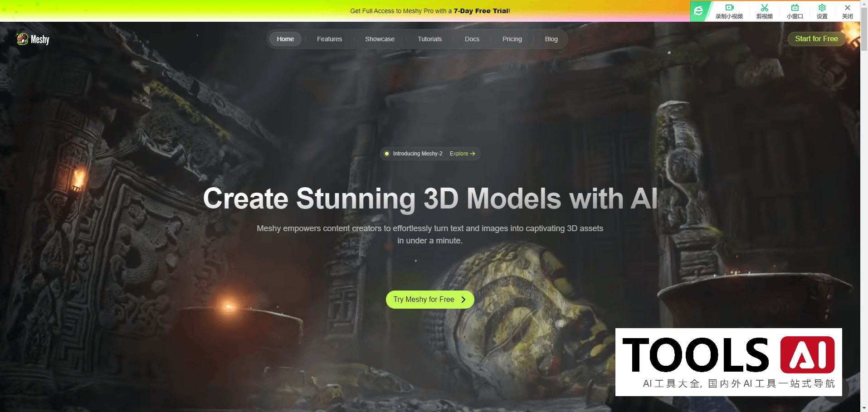View the Pricing page
Screen dimensions: 868x412
(x=512, y=39)
